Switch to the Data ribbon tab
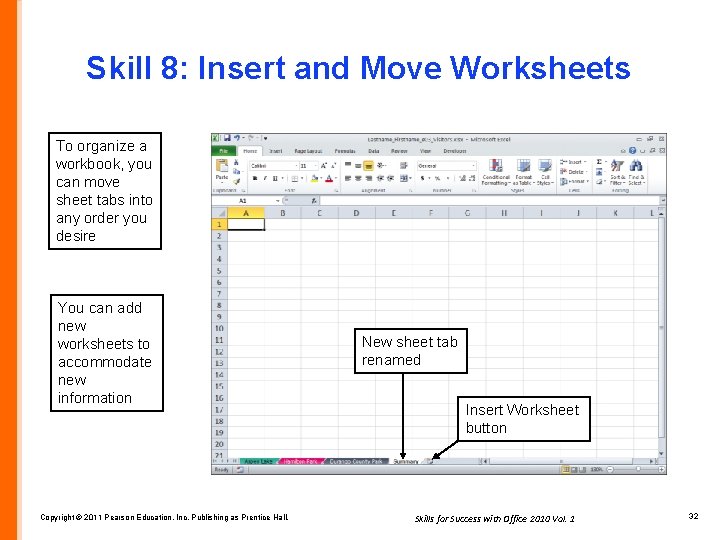Screen dimensions: 720x540 click(x=373, y=151)
